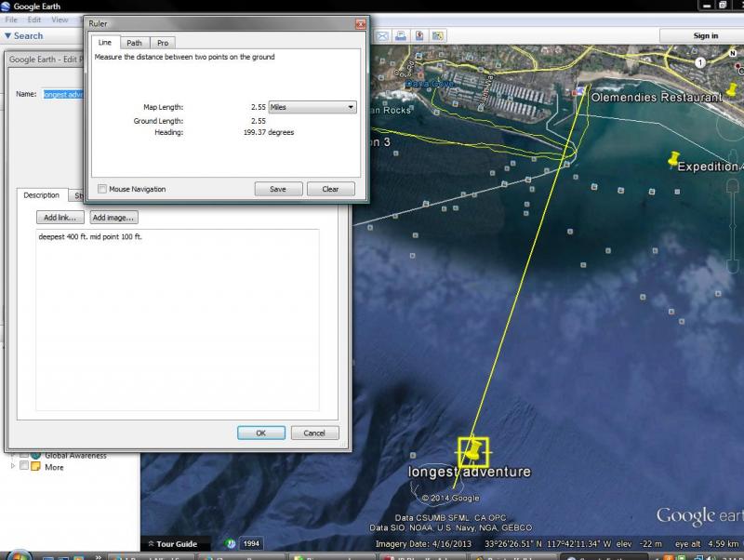Click the View in Google Maps icon

tap(437, 36)
